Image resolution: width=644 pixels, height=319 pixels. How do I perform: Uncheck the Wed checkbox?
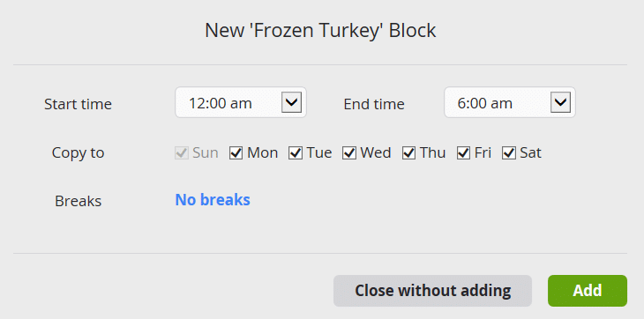pos(349,153)
